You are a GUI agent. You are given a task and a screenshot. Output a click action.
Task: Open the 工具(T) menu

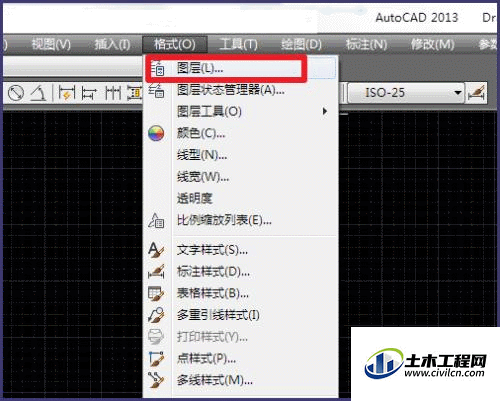pyautogui.click(x=239, y=44)
